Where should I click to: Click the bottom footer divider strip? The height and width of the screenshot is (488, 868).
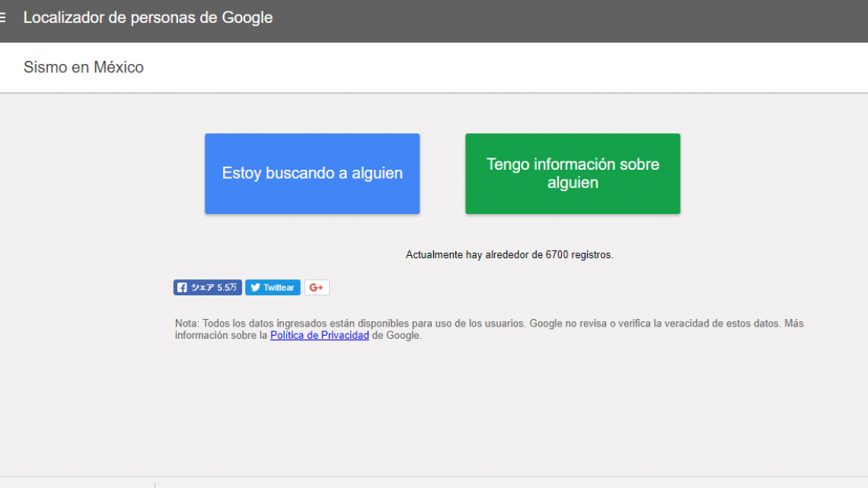tap(457, 482)
